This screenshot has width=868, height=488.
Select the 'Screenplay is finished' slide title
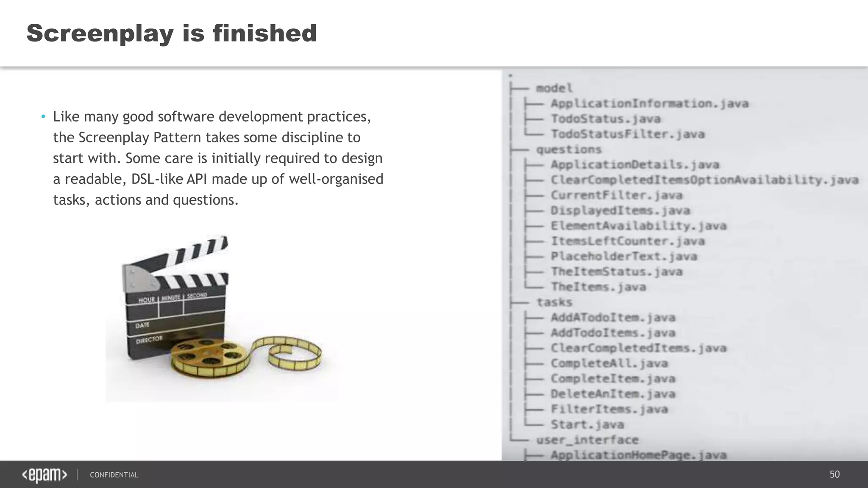coord(172,33)
